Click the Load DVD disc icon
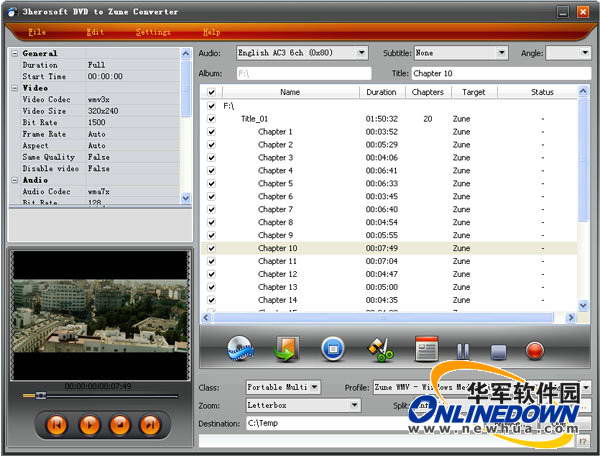 [241, 349]
